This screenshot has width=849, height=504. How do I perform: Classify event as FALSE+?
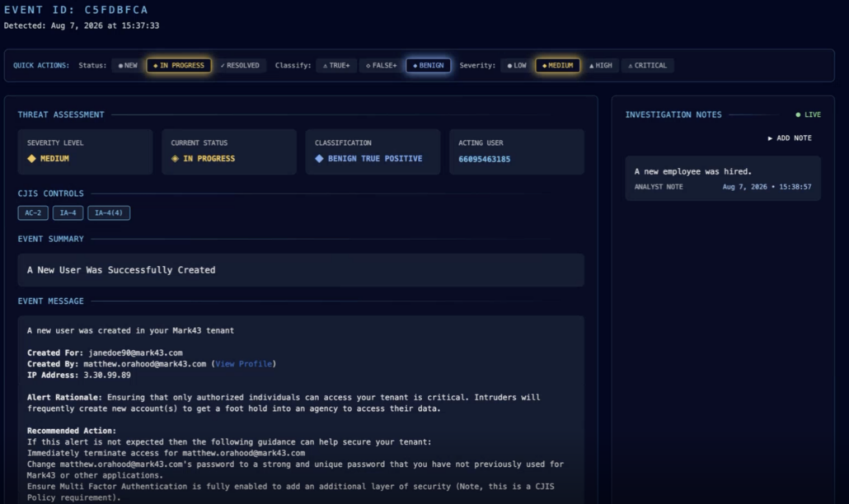point(381,65)
